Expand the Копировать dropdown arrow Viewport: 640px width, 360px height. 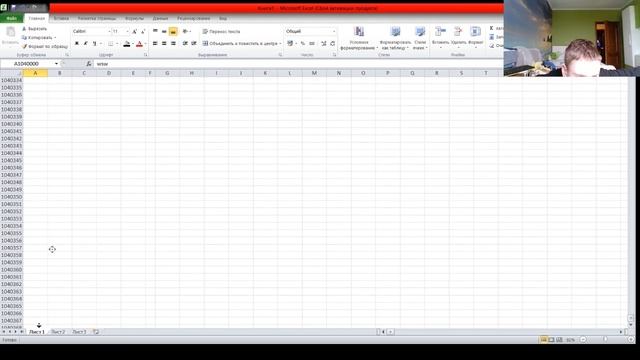click(x=56, y=38)
